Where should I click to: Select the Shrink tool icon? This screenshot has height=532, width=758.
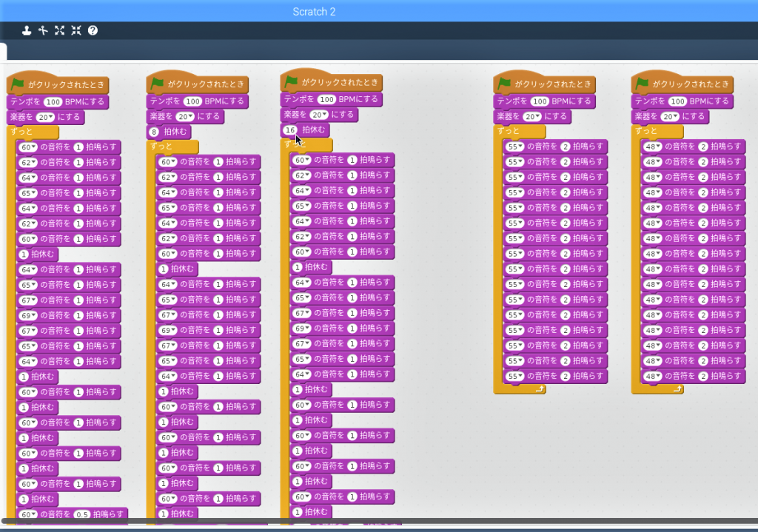point(76,30)
